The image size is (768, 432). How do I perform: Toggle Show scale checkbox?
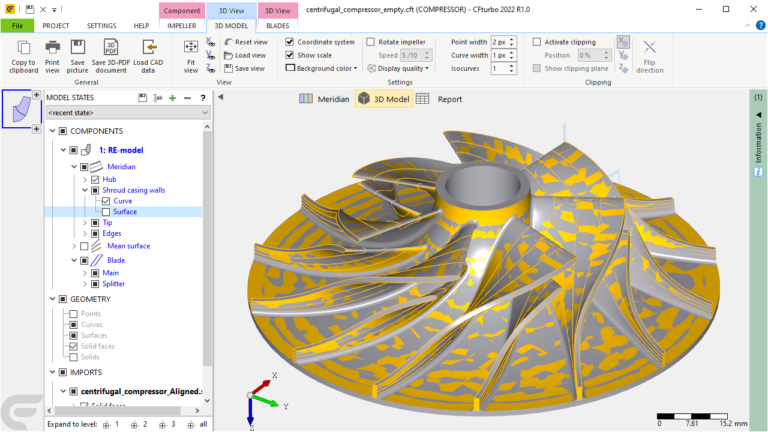pyautogui.click(x=290, y=55)
